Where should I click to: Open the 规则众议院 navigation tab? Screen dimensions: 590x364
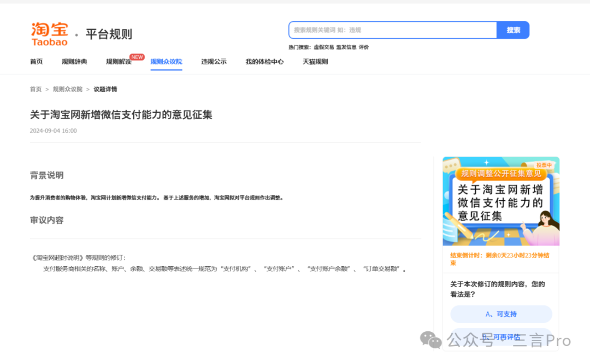[x=166, y=62]
